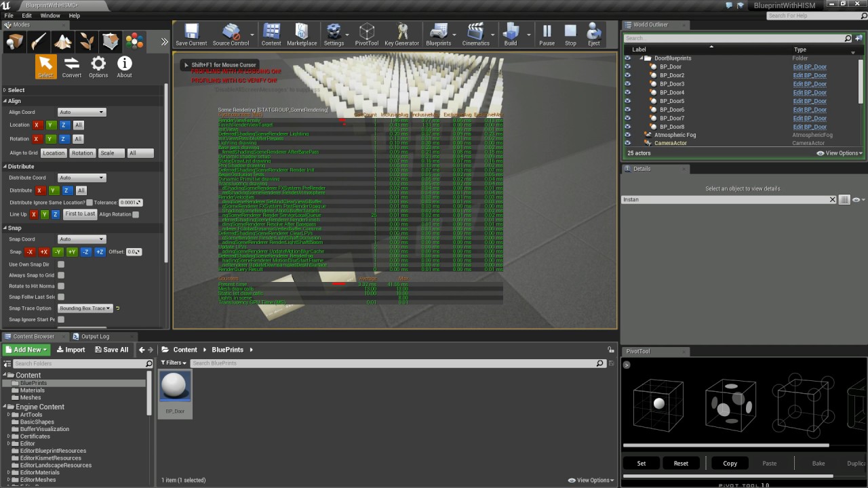Pause the running simulation
This screenshot has height=488, width=868.
click(x=547, y=35)
